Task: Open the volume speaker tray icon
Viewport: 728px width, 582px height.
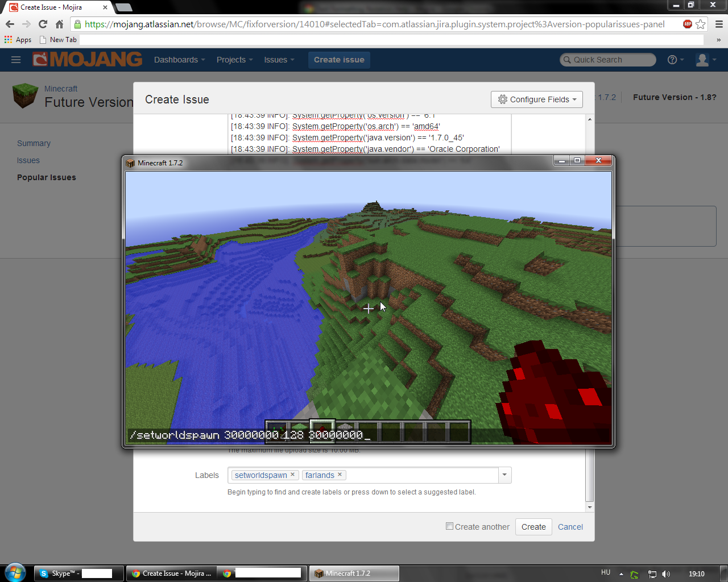Action: click(x=666, y=574)
